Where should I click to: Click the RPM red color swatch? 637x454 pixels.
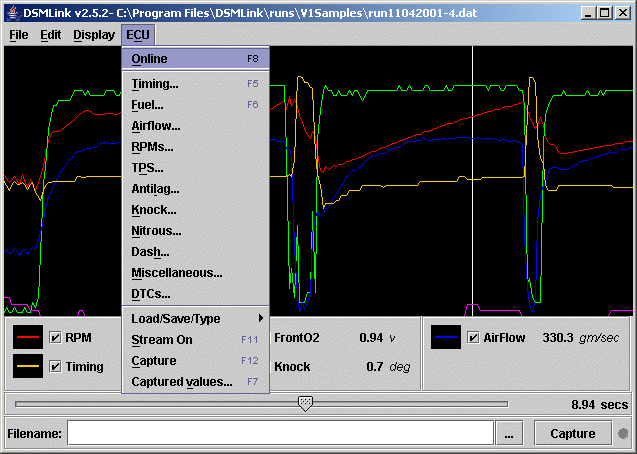pos(28,338)
